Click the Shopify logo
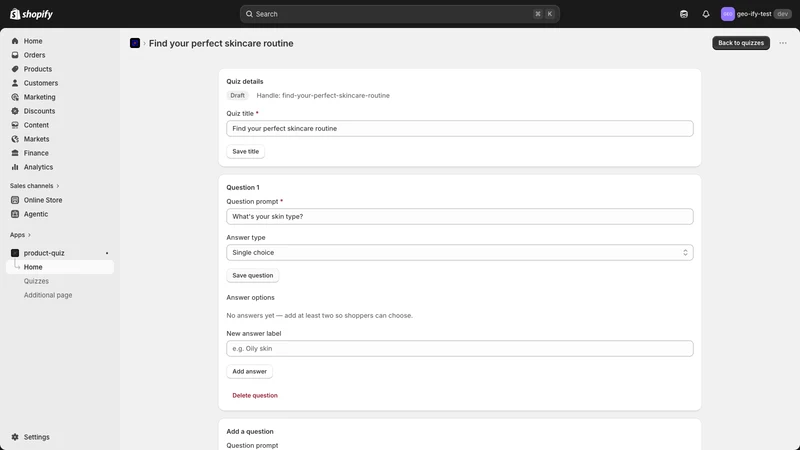Viewport: 800px width, 450px height. 31,14
